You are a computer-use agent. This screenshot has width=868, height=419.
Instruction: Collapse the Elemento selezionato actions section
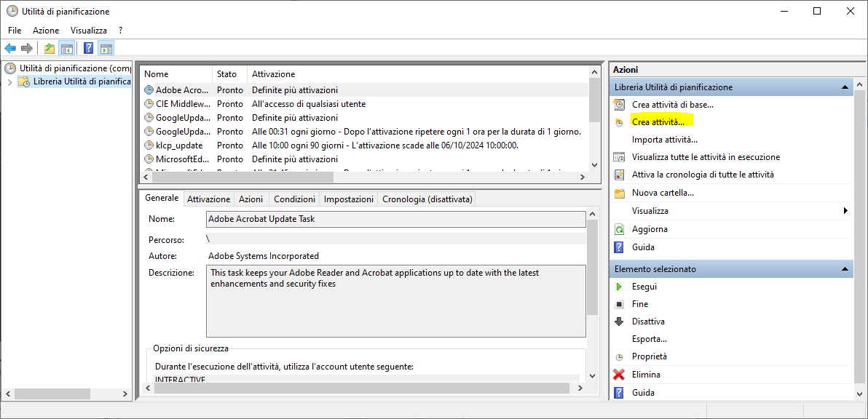(844, 269)
